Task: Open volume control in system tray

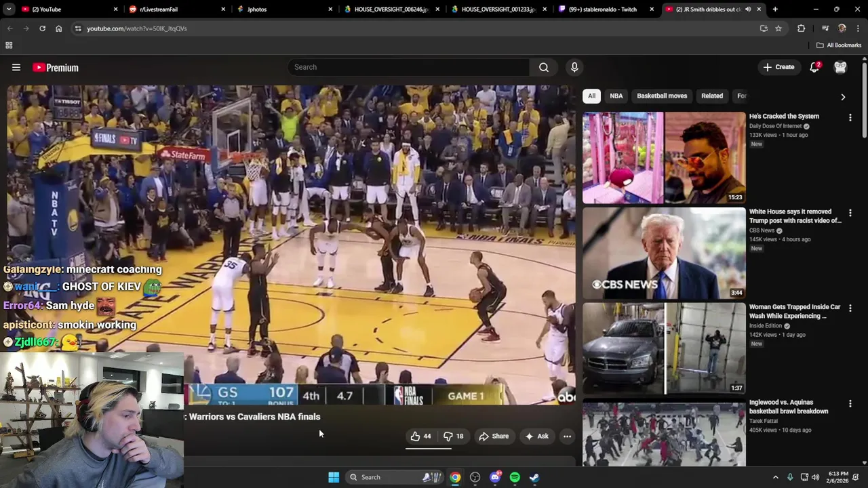Action: coord(816,477)
